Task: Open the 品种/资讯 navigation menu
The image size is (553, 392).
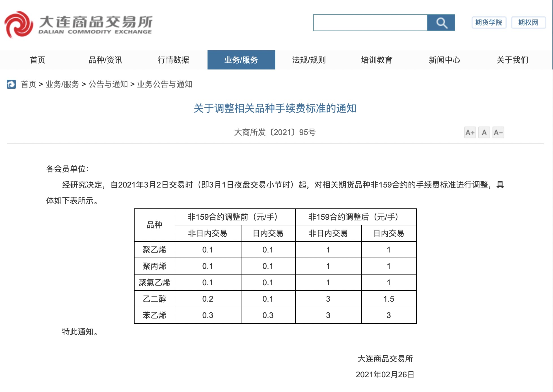Action: pos(105,60)
